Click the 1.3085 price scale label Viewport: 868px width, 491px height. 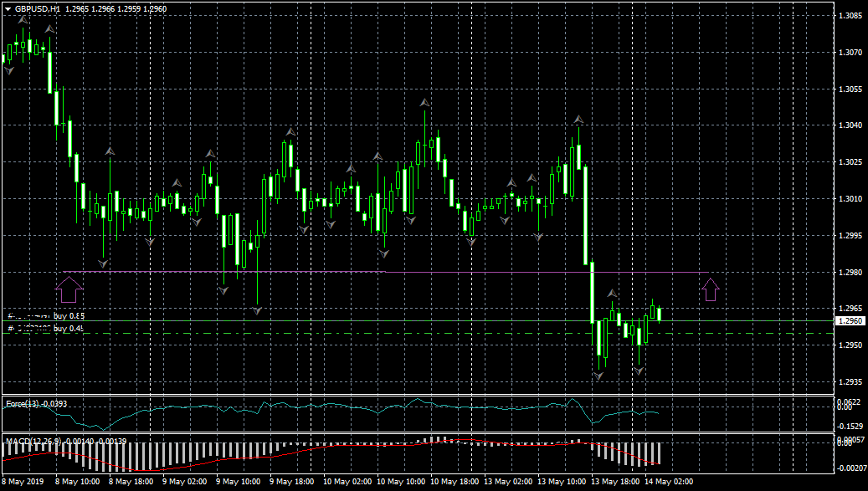[x=850, y=16]
